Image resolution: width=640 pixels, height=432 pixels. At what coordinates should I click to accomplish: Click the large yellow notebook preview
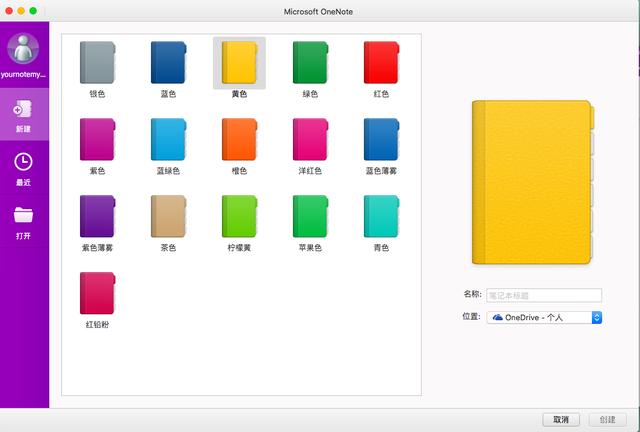pos(533,182)
